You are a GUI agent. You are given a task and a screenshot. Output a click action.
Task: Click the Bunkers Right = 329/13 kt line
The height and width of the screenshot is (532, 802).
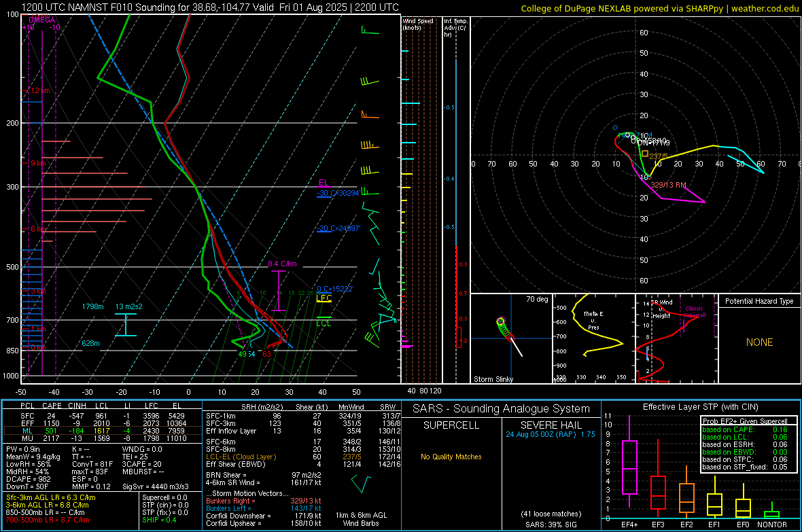(263, 501)
